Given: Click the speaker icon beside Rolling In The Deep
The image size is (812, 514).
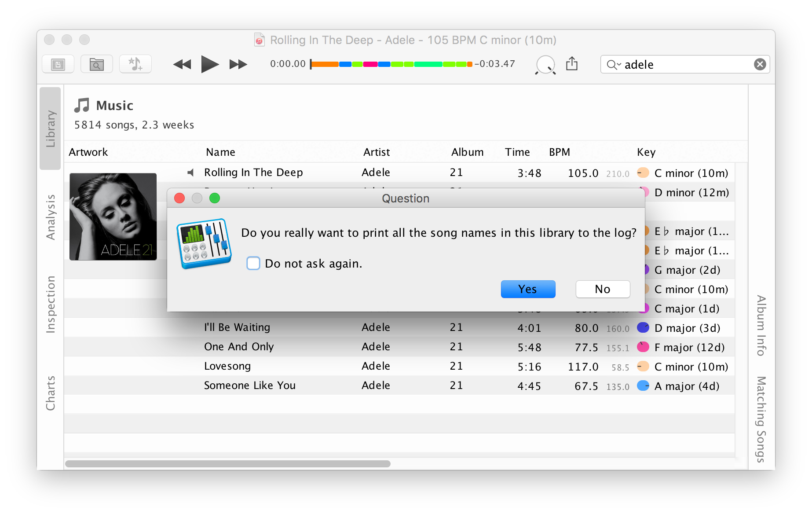Looking at the screenshot, I should (x=190, y=173).
